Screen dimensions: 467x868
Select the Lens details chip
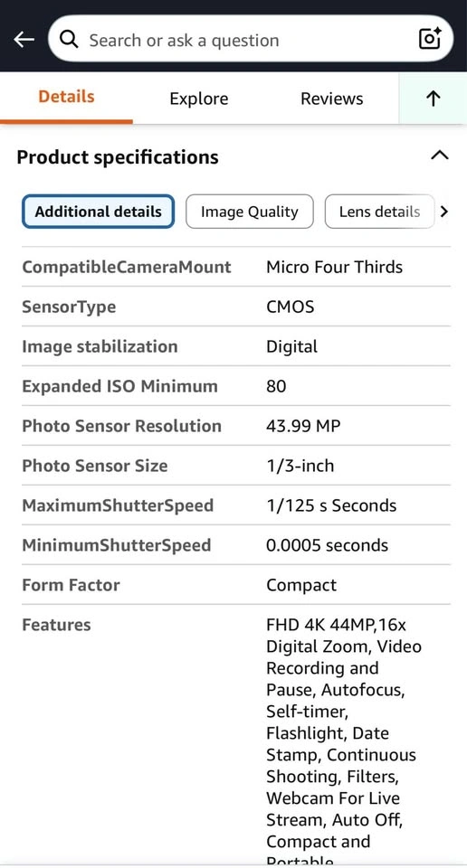[379, 212]
